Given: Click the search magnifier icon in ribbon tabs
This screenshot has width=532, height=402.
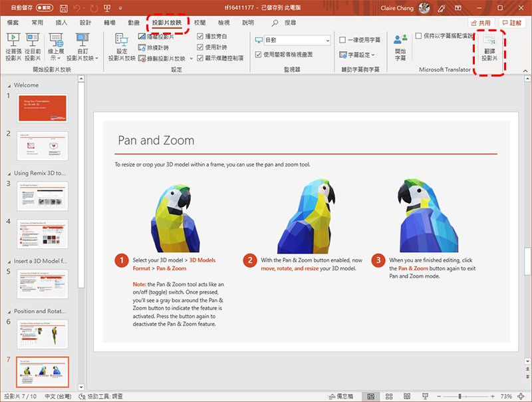Looking at the screenshot, I should point(275,23).
